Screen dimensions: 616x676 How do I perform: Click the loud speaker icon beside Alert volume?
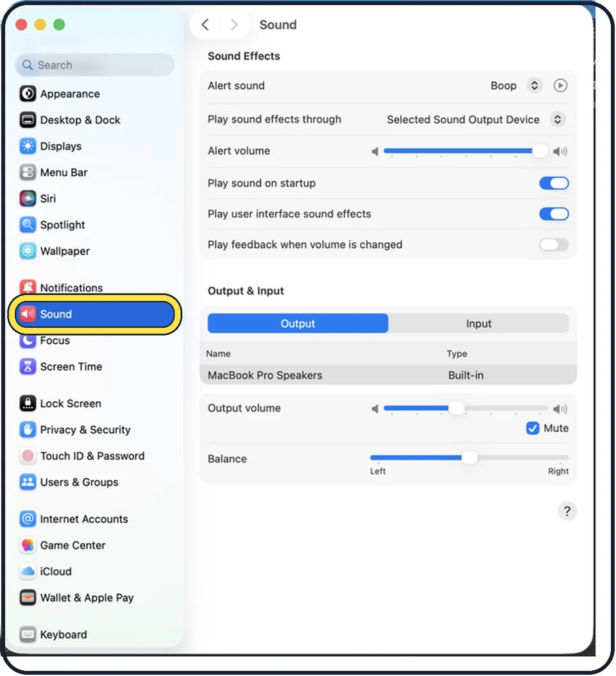[560, 151]
